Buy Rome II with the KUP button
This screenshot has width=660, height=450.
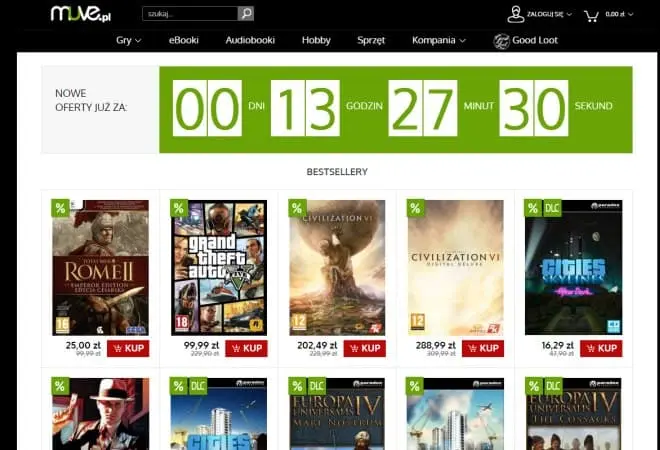(128, 349)
